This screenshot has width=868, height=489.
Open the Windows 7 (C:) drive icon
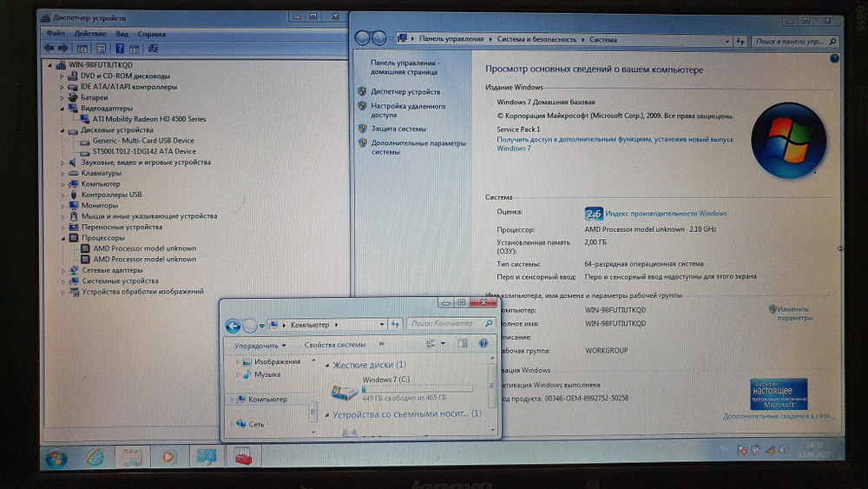(347, 392)
